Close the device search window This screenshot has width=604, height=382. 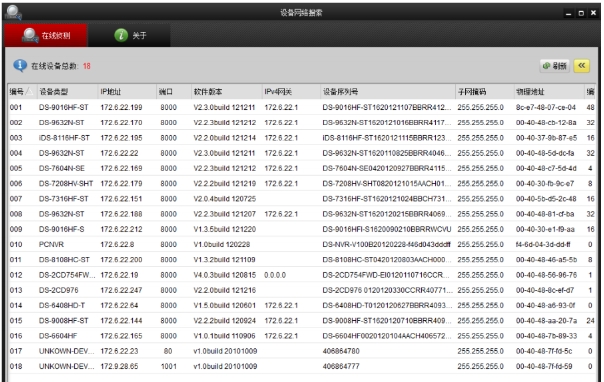tap(594, 13)
